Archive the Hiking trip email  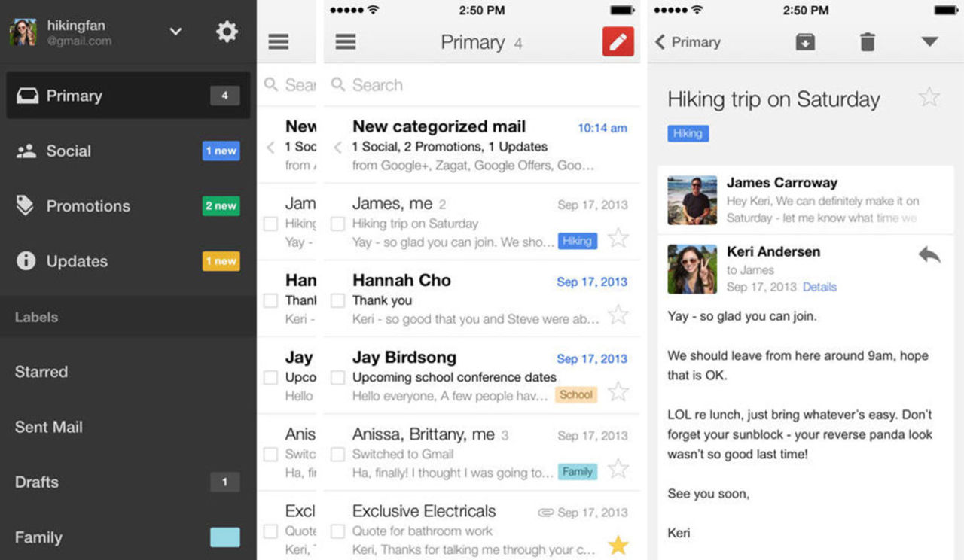click(x=805, y=41)
